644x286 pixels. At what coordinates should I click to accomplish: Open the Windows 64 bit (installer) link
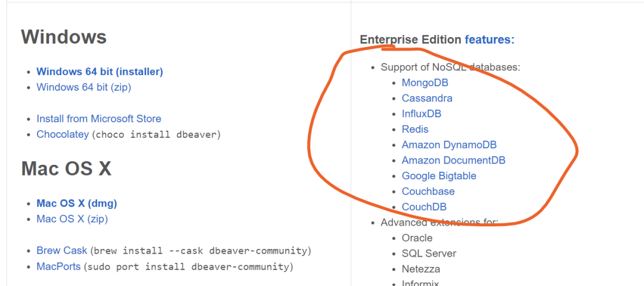pyautogui.click(x=100, y=72)
